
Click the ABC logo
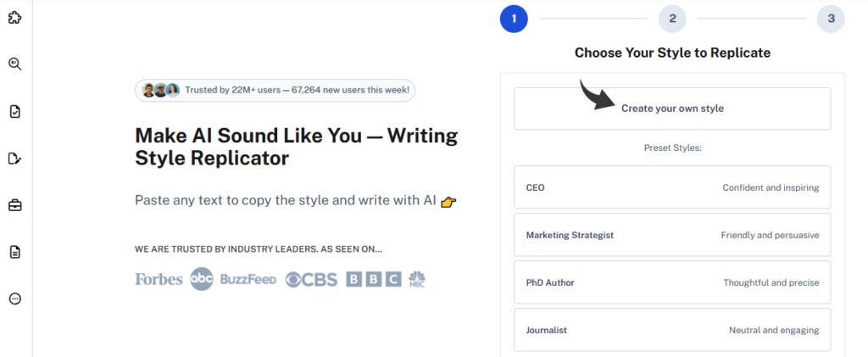[x=201, y=279]
